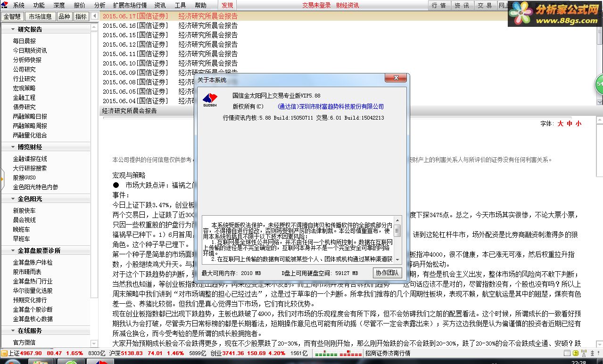
Task: Click the signal antenna status icon
Action: (584, 353)
